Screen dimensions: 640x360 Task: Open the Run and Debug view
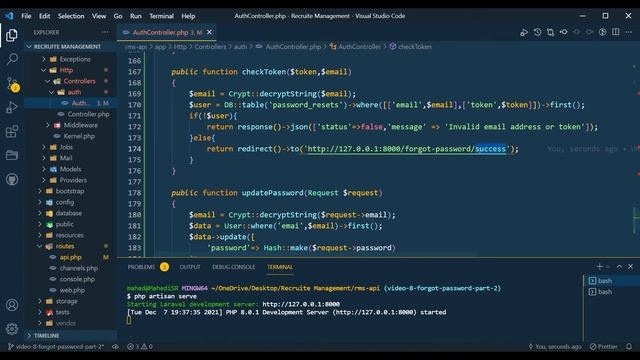tap(12, 107)
